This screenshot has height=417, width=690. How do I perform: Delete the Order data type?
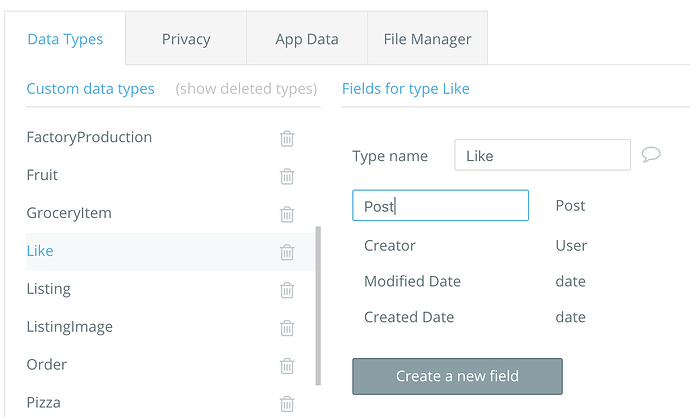point(287,366)
